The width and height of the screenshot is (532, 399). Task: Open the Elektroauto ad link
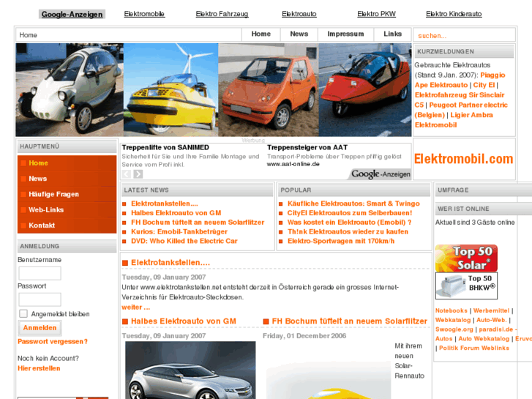(299, 14)
